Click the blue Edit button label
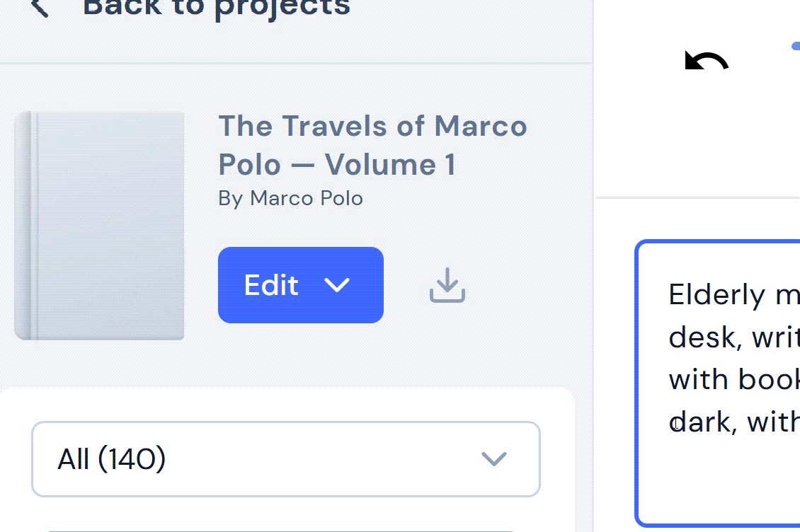Viewport: 800px width, 532px height. [x=272, y=285]
